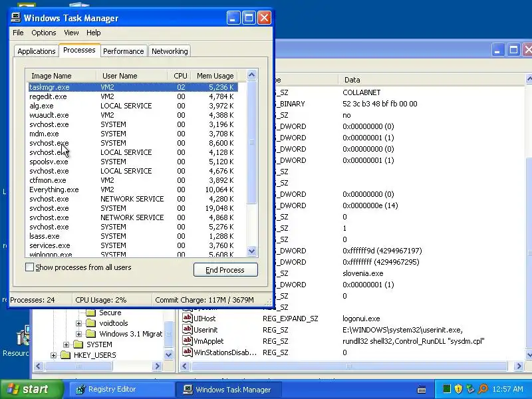Viewport: 532px width, 399px height.
Task: Open the Start menu
Action: [31, 389]
